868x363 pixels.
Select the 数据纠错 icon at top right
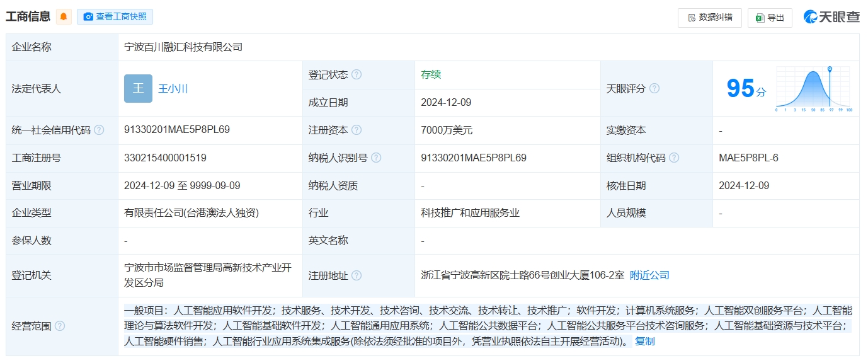point(691,18)
